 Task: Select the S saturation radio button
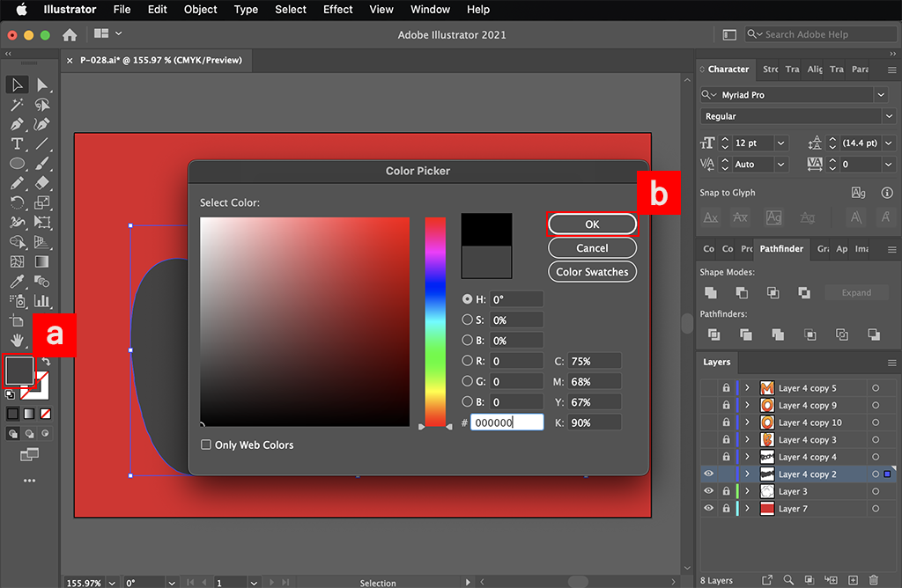pyautogui.click(x=467, y=320)
